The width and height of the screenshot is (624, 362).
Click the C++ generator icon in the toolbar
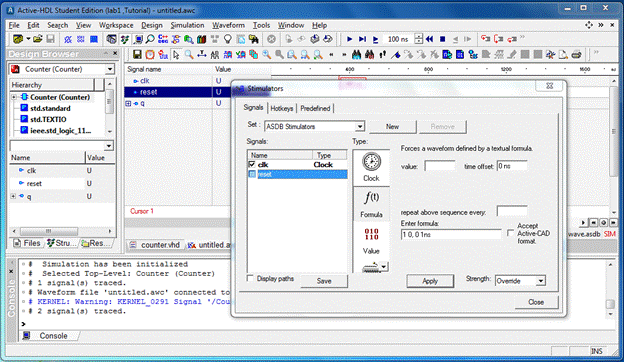[x=163, y=39]
